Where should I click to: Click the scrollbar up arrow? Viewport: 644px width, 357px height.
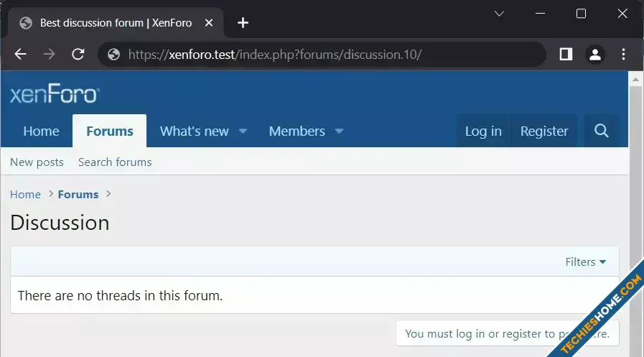point(636,80)
